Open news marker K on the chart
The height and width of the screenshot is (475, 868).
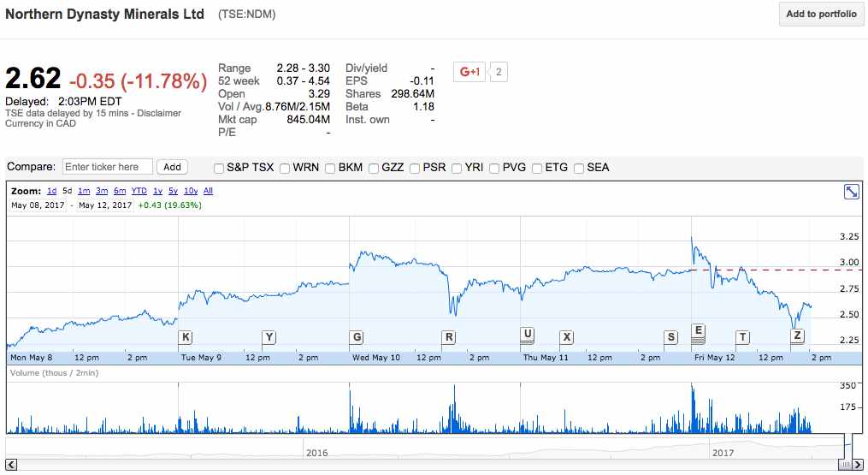click(186, 337)
